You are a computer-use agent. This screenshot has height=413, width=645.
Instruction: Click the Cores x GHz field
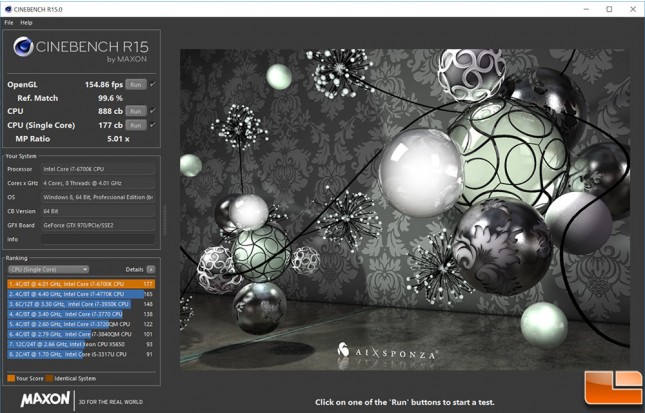click(98, 183)
